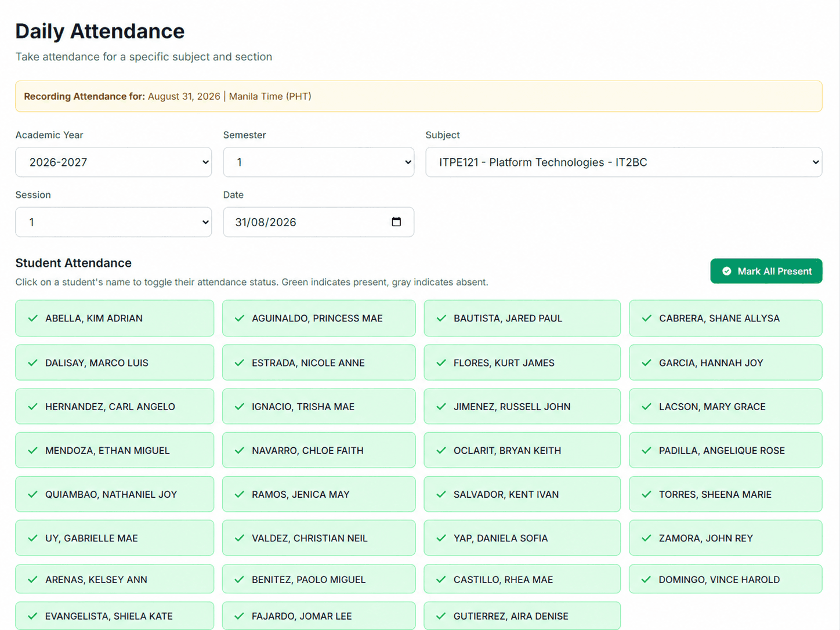Toggle attendance for EVANGELISTA, SHIELA KATE
The height and width of the screenshot is (630, 840).
[115, 615]
